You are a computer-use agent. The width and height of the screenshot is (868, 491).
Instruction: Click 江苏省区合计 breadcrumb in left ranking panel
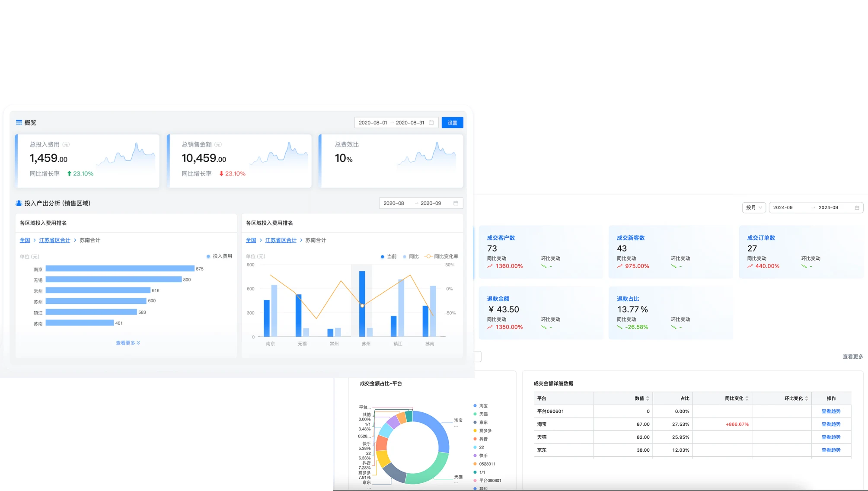54,240
